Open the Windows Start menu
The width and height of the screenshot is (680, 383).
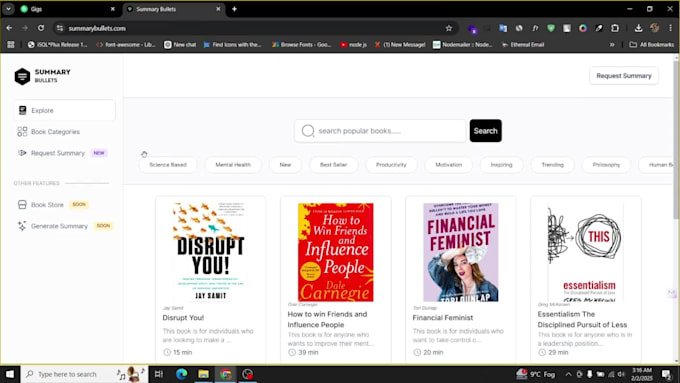[x=10, y=374]
